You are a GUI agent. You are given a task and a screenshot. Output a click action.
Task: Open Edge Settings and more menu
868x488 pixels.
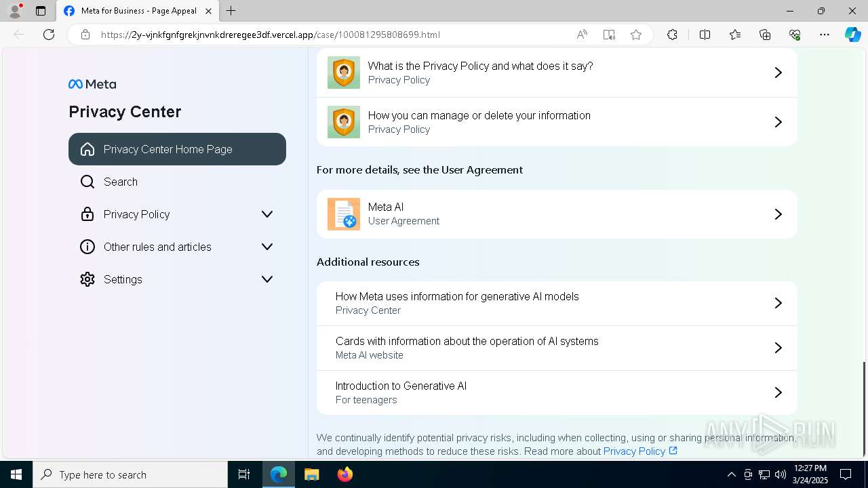tap(825, 35)
